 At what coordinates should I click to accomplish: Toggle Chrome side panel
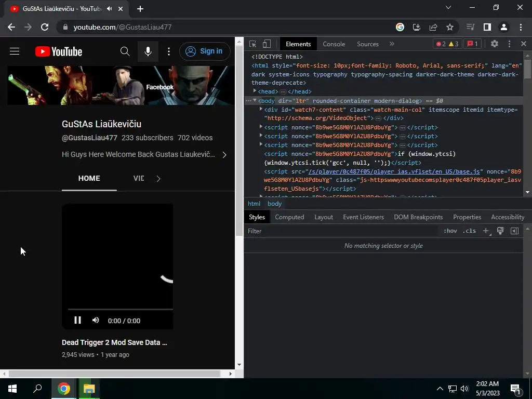487,27
